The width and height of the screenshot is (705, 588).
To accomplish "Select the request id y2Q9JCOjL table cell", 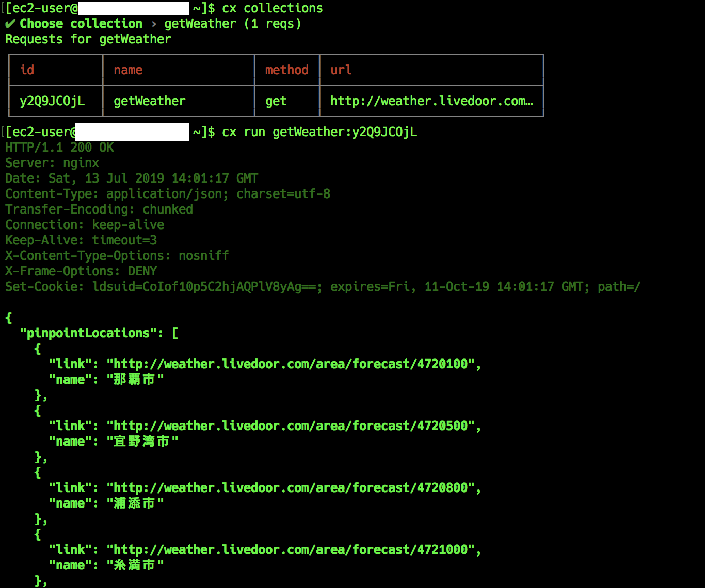I will [52, 101].
